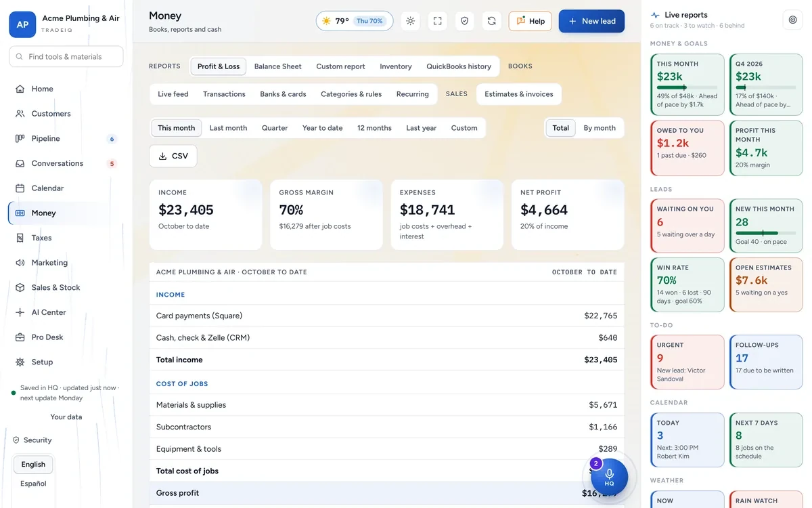Open the Owed To You $1.2k card
Screen dimensions: 812x508
click(x=687, y=148)
